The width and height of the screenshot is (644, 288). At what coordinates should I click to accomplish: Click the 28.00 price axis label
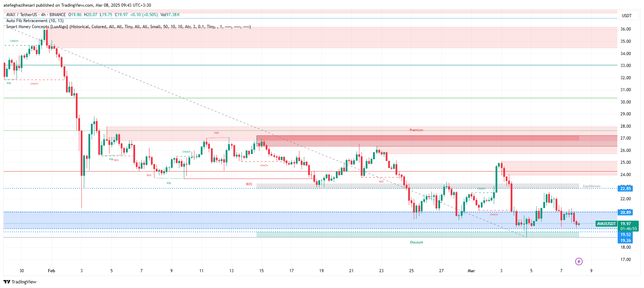pos(625,126)
